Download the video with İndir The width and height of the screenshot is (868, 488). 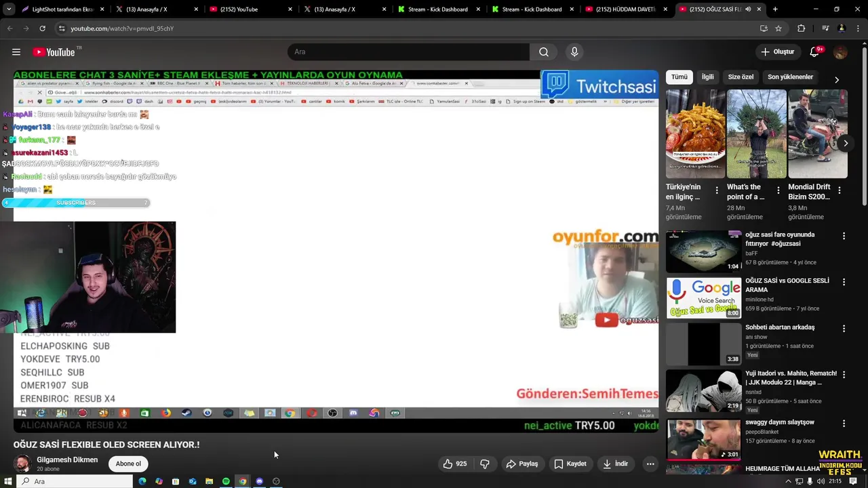(x=616, y=464)
